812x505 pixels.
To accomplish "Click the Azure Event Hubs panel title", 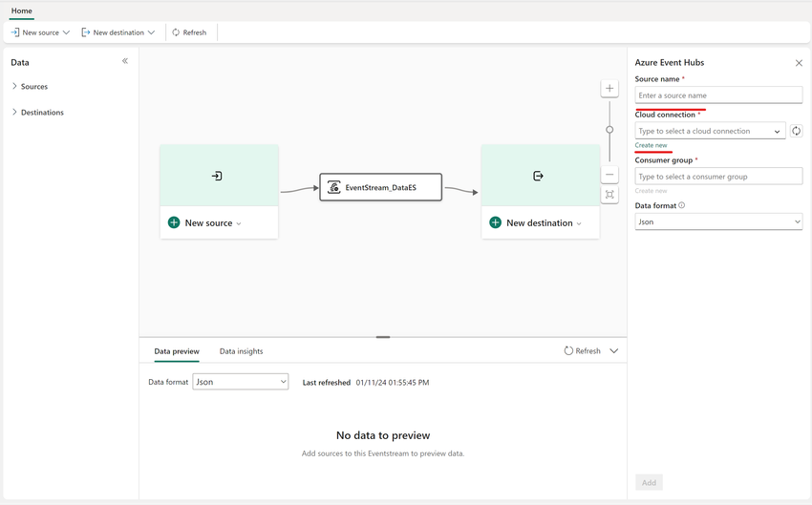I will coord(670,63).
